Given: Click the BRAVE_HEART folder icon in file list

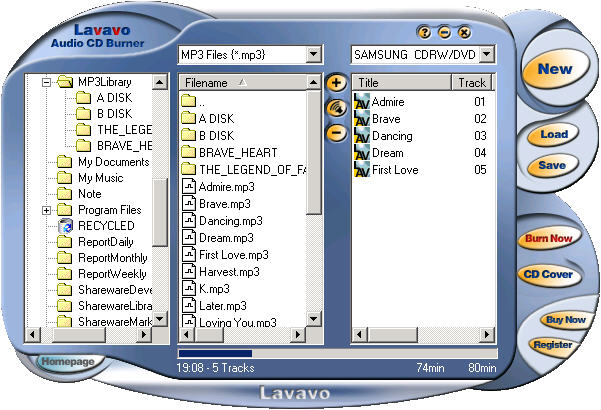Looking at the screenshot, I should [188, 152].
